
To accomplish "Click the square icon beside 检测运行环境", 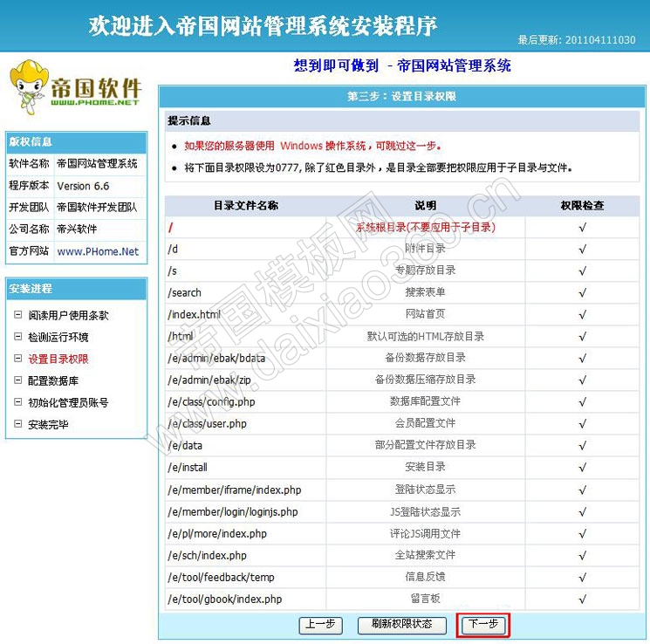I will (17, 337).
